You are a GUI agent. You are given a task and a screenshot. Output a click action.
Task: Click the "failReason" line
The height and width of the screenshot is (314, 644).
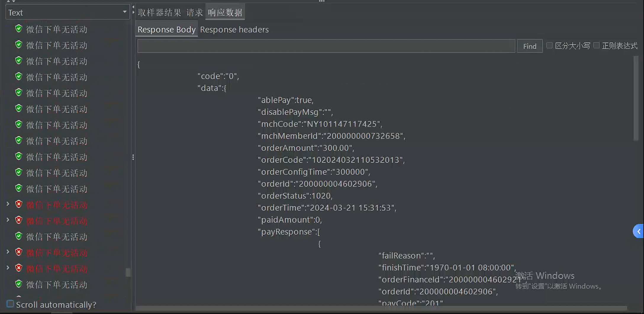tap(407, 256)
